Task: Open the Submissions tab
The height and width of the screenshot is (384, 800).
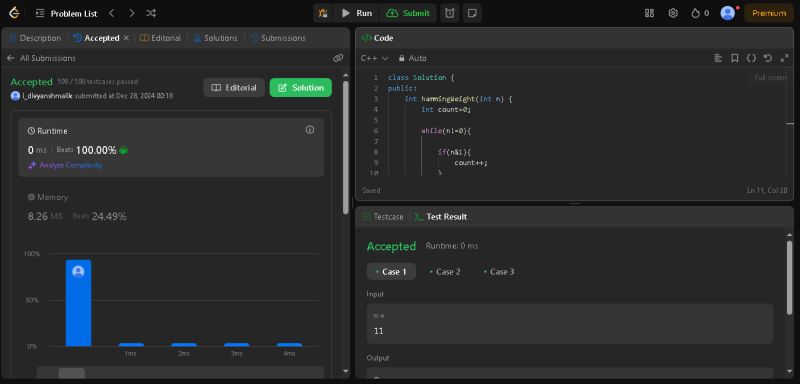Action: [x=278, y=38]
